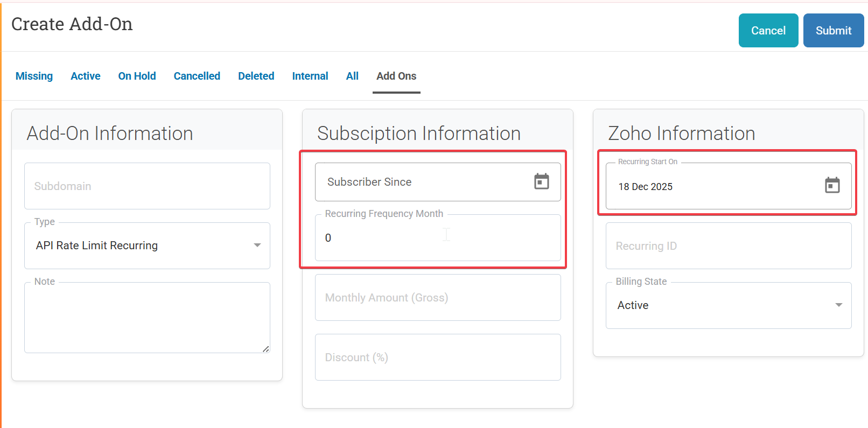Submit the Create Add-On form
The image size is (868, 428).
833,31
